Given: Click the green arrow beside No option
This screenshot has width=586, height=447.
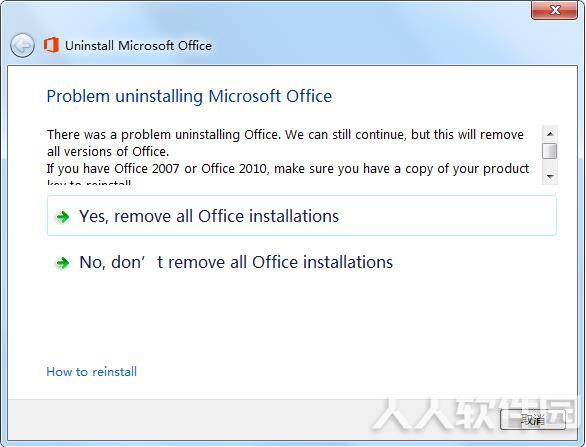Looking at the screenshot, I should point(63,263).
